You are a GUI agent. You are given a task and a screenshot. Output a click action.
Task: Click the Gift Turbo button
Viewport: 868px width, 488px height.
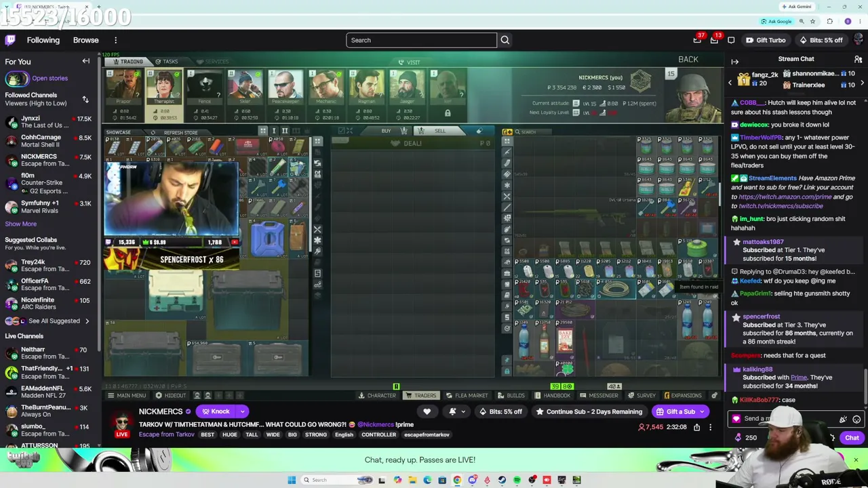click(x=765, y=40)
